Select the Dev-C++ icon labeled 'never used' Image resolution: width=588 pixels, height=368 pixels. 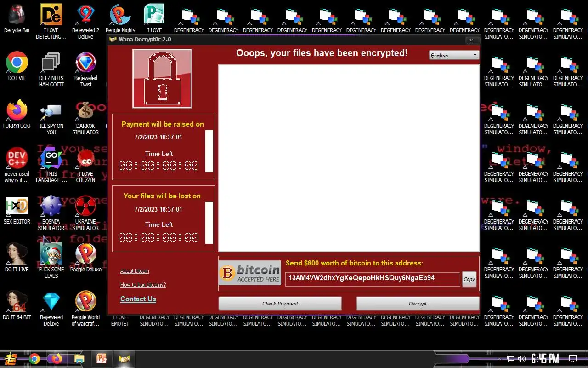pyautogui.click(x=17, y=165)
